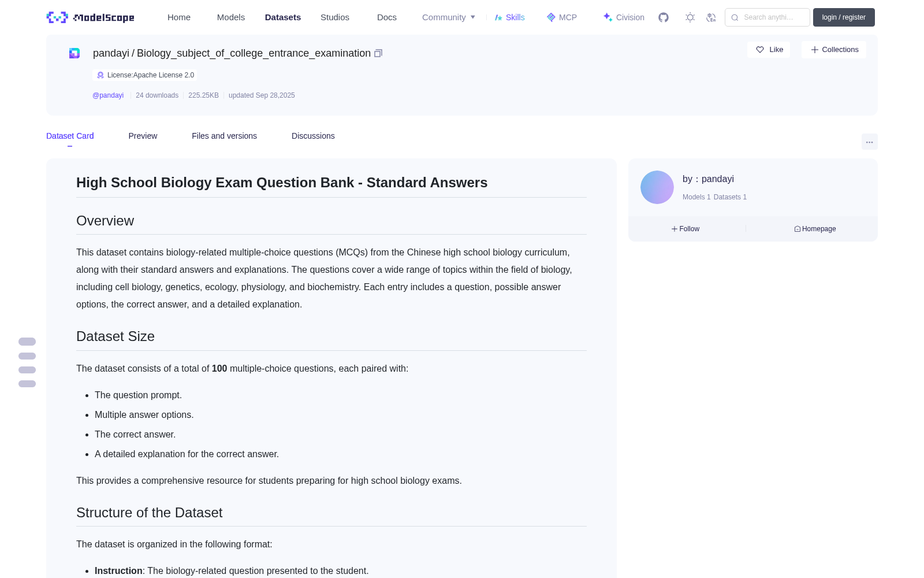
Task: Click the Like heart button
Action: tap(769, 50)
